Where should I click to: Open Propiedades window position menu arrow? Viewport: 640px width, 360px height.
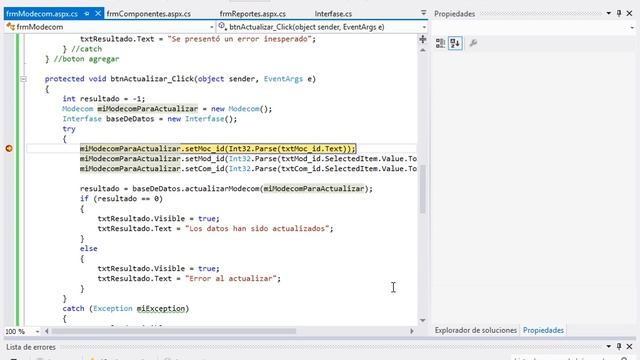click(609, 13)
